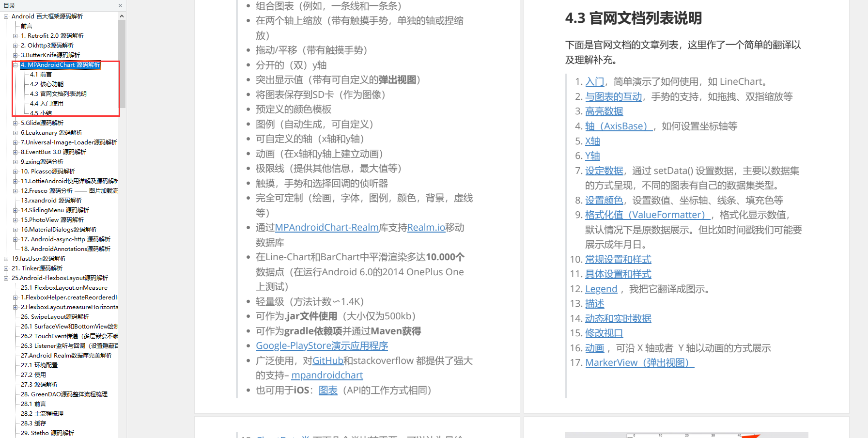
Task: Close the 目录 panel with its X
Action: [x=120, y=6]
